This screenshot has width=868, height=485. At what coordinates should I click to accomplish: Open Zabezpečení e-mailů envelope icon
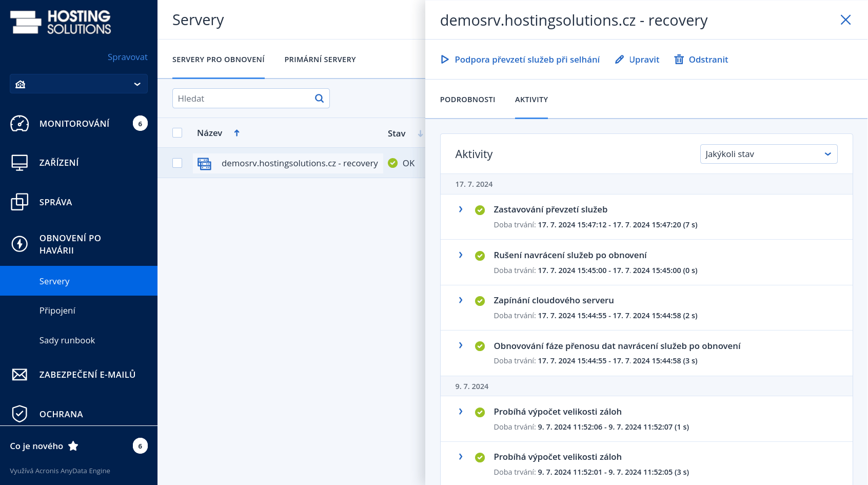19,375
